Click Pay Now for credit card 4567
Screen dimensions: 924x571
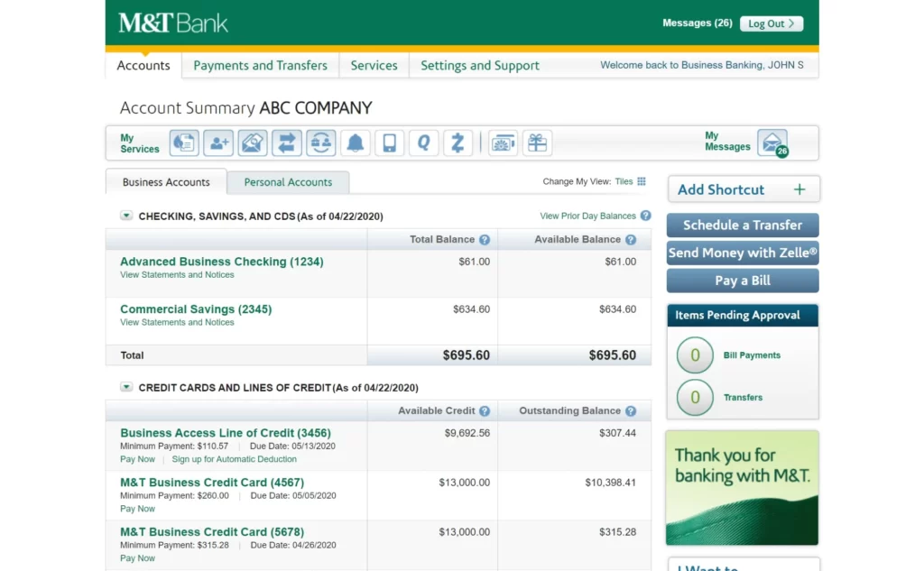click(x=137, y=509)
